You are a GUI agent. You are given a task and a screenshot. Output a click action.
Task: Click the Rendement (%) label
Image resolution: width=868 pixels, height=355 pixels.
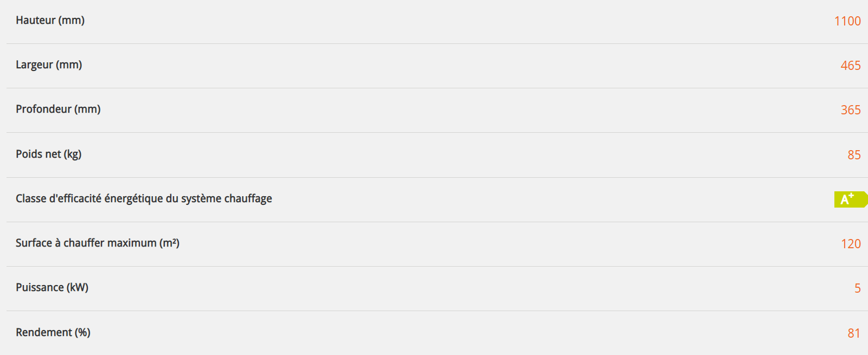click(53, 333)
